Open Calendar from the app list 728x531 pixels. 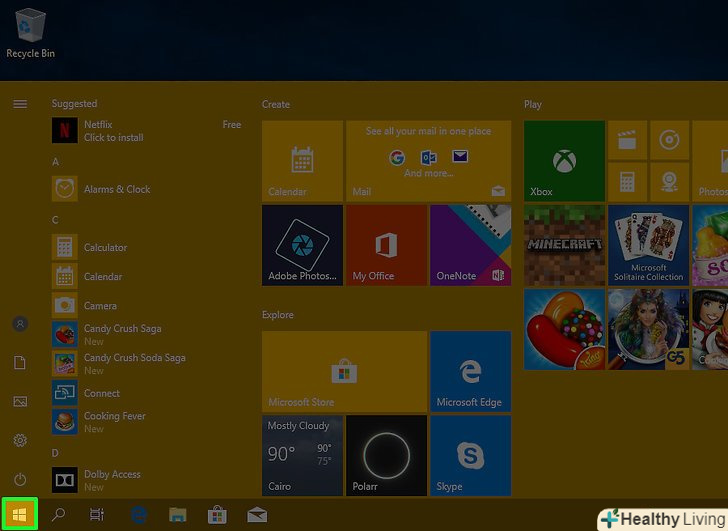(146, 277)
